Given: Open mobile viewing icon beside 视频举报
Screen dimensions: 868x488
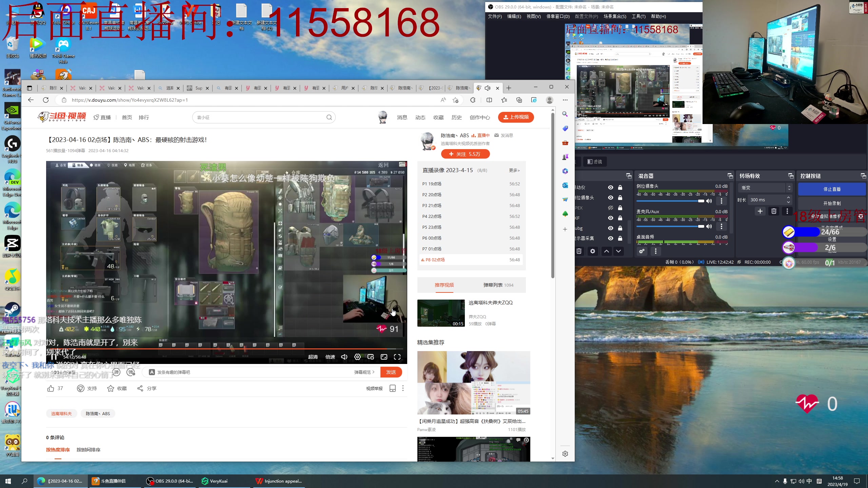Looking at the screenshot, I should (393, 388).
